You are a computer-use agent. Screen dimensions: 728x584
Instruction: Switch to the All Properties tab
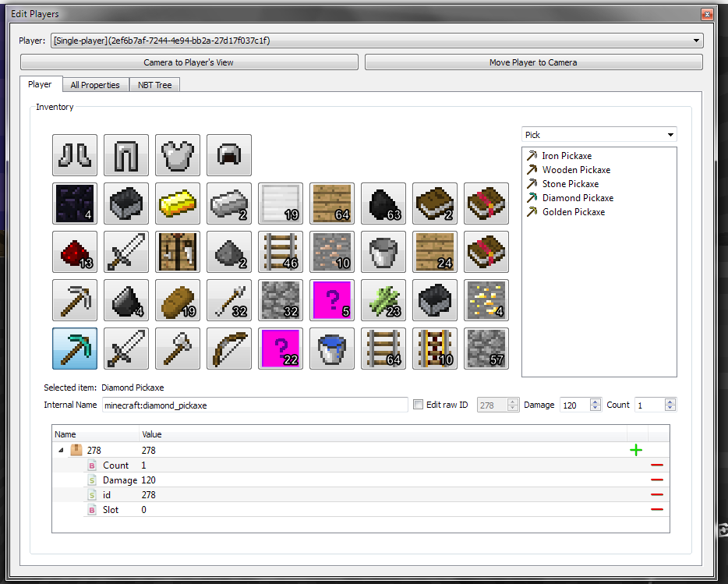[95, 85]
